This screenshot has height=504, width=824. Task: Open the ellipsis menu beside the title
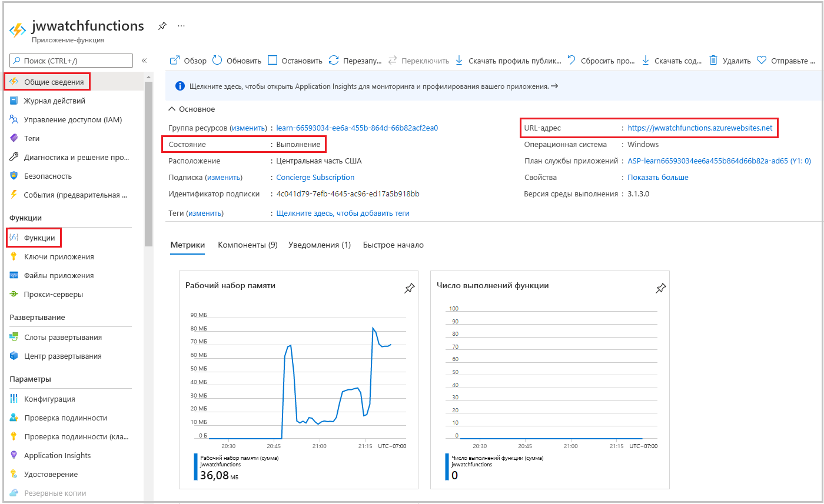(x=181, y=26)
